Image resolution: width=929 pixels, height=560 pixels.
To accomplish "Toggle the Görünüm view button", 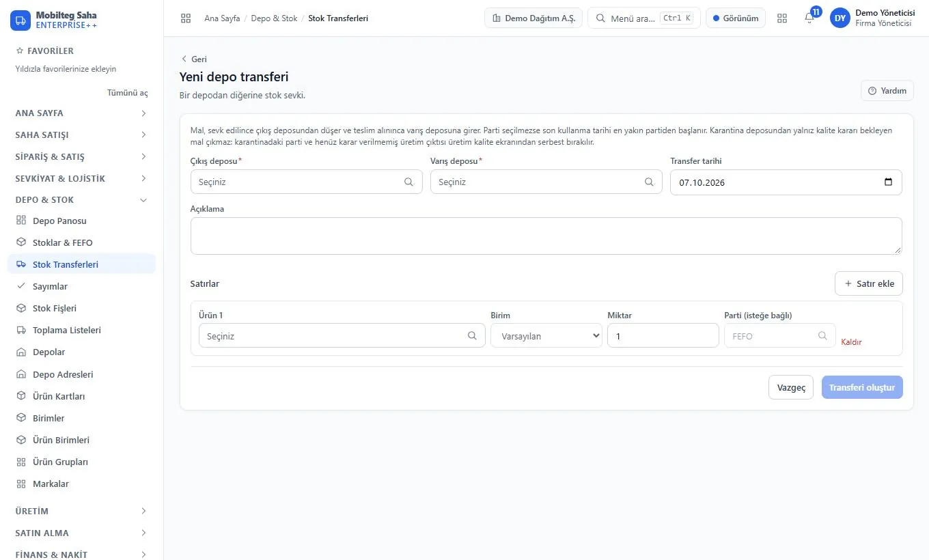I will click(735, 18).
